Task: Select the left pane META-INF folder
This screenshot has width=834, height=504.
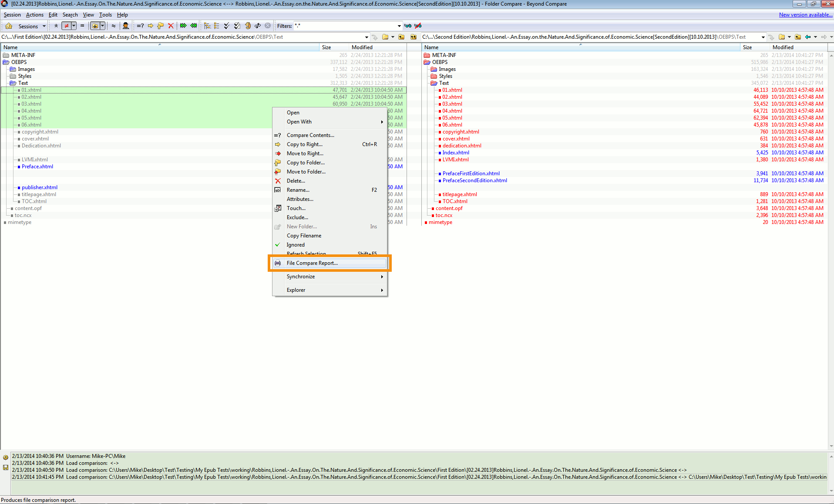Action: 23,55
